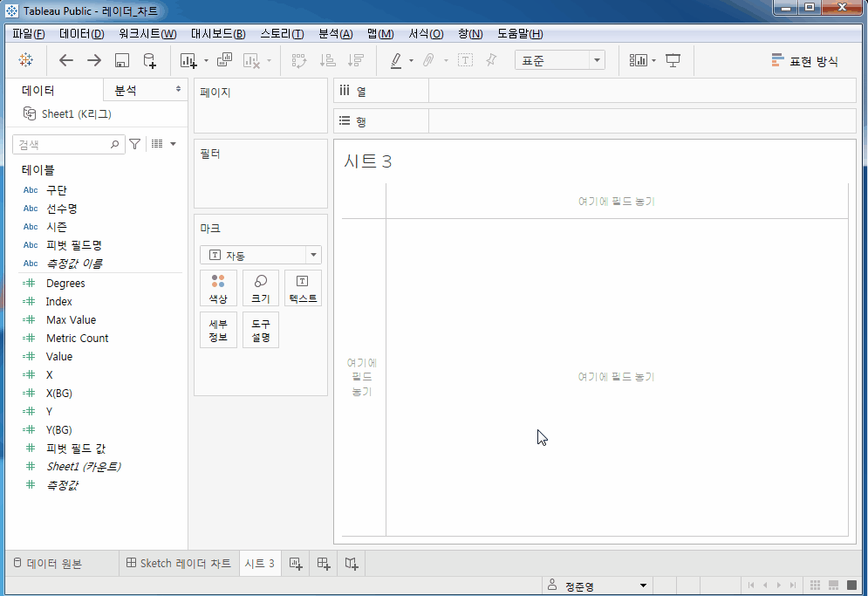This screenshot has height=596, width=868.
Task: Select the Metric Count measure
Action: [x=77, y=338]
